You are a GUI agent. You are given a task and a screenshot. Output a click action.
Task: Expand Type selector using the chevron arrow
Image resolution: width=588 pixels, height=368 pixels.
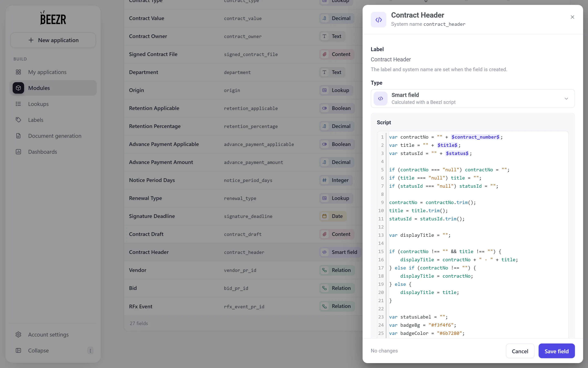point(566,99)
